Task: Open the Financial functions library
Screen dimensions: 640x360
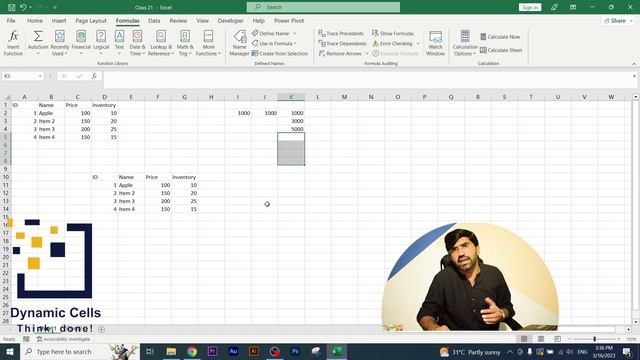Action: point(81,43)
